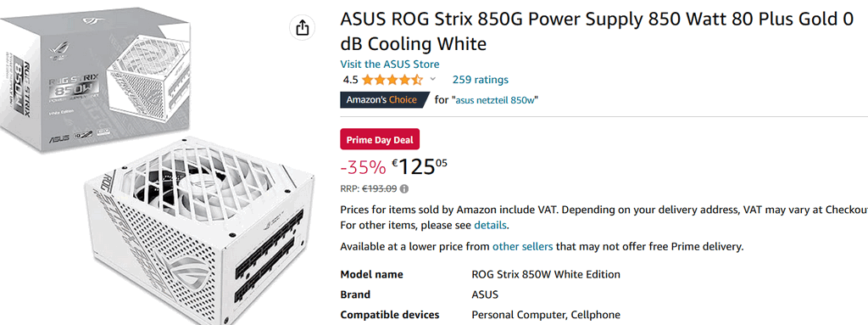
Task: Click the Amazon's Choice badge
Action: coord(385,100)
